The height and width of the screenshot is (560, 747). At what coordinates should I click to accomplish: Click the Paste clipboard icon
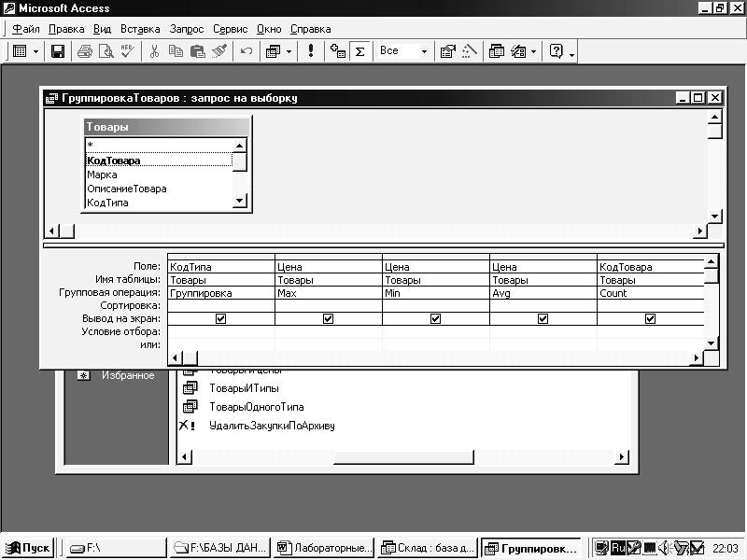(197, 51)
